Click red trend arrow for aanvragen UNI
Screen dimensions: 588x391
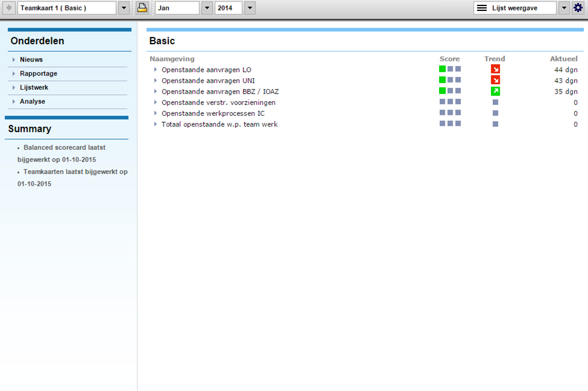495,81
